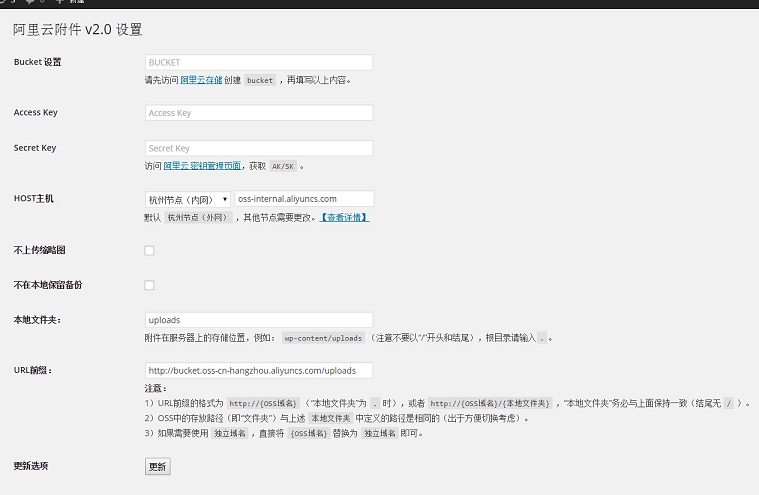
Task: Click the 杭州节点（外网） default tag
Action: coord(198,218)
